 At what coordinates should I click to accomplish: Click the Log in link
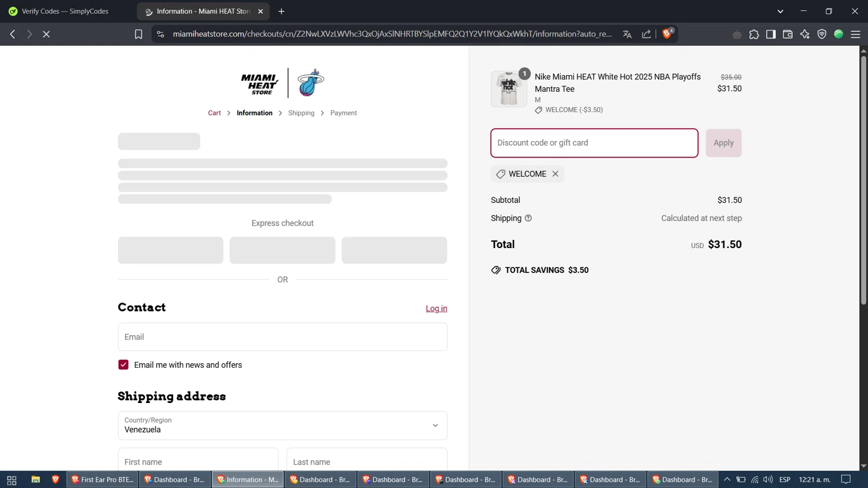coord(436,308)
